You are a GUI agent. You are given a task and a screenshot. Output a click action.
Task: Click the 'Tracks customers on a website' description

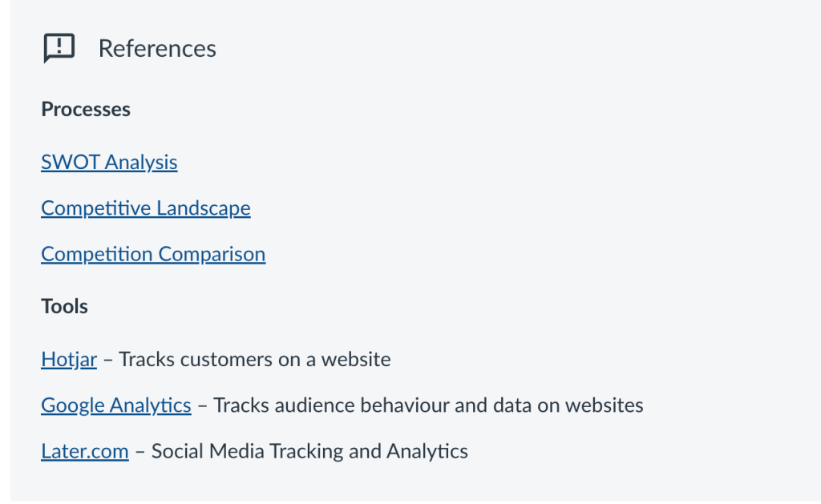254,360
